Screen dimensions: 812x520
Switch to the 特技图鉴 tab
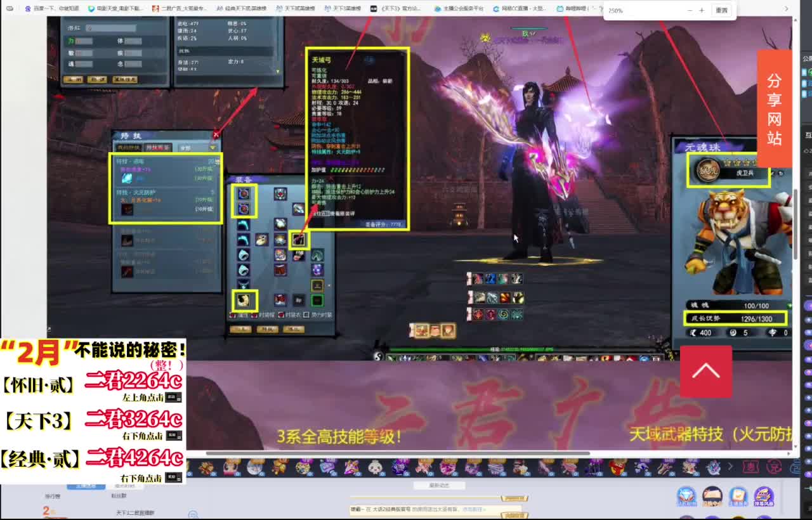click(158, 148)
